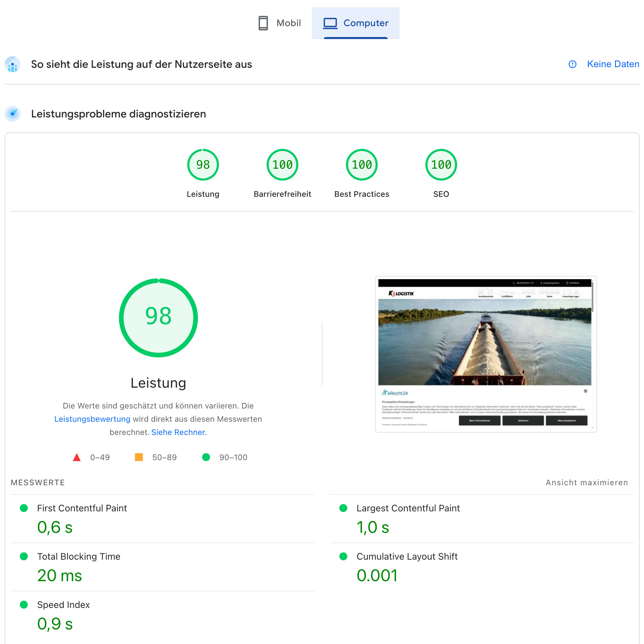
Task: Click the diagnose performance radar icon
Action: click(13, 114)
